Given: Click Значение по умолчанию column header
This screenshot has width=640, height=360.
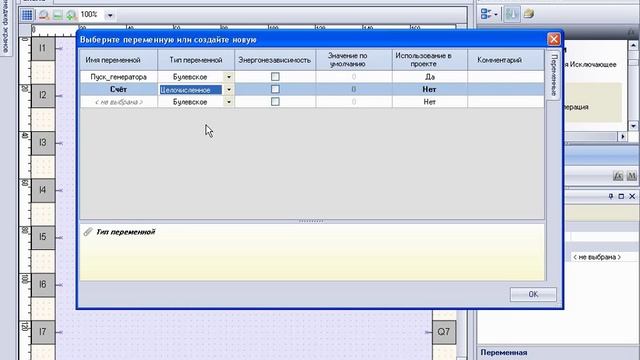Looking at the screenshot, I should tap(354, 60).
